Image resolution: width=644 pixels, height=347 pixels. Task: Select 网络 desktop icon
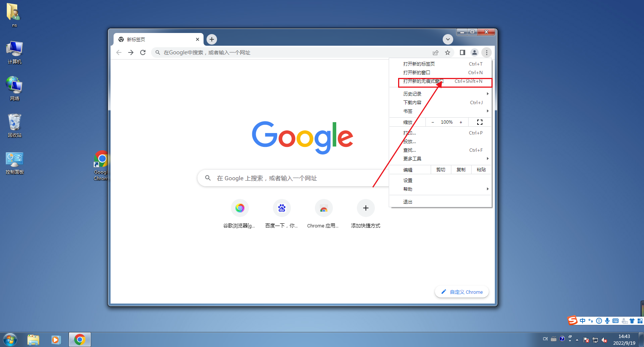pos(15,89)
